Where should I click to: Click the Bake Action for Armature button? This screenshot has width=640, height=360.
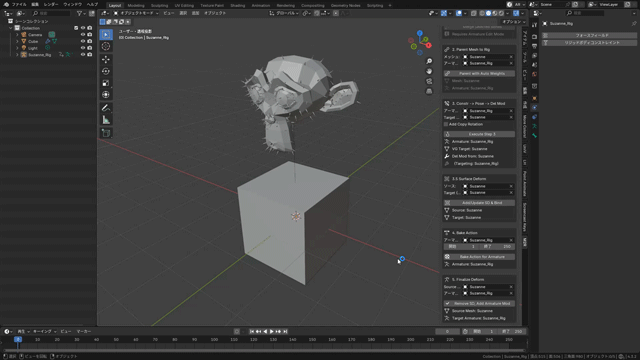479,257
